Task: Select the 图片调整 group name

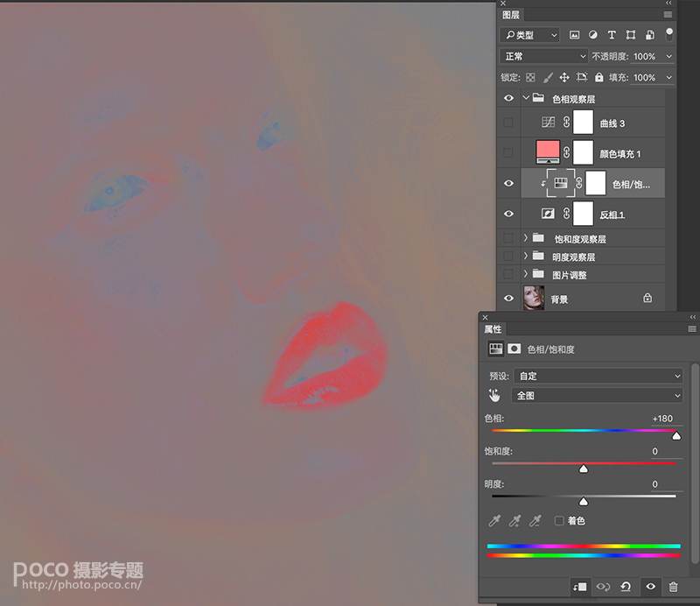Action: pos(570,275)
